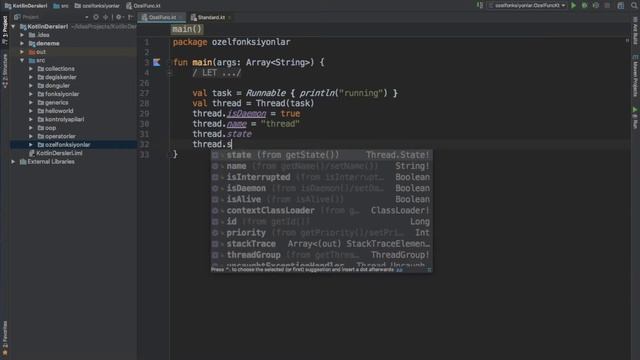Viewport: 640px width, 360px height.
Task: Open the run configuration dropdown
Action: pyautogui.click(x=527, y=6)
